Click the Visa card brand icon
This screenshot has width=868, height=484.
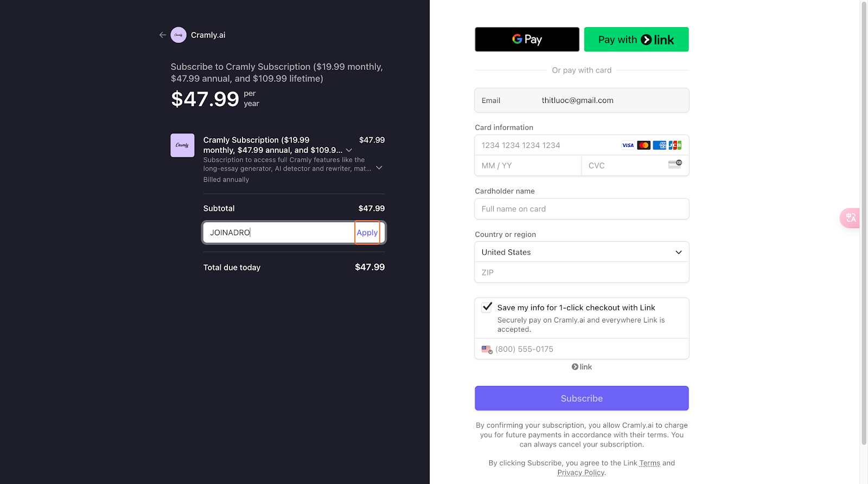point(628,145)
